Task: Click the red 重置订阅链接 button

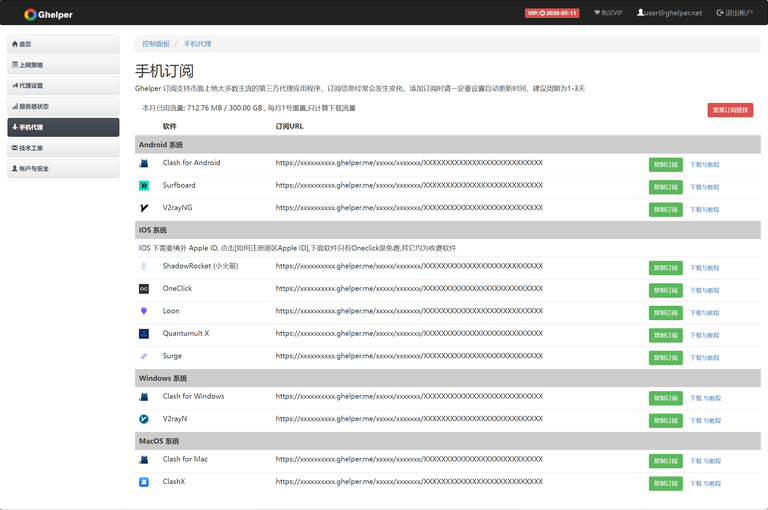Action: coord(730,110)
